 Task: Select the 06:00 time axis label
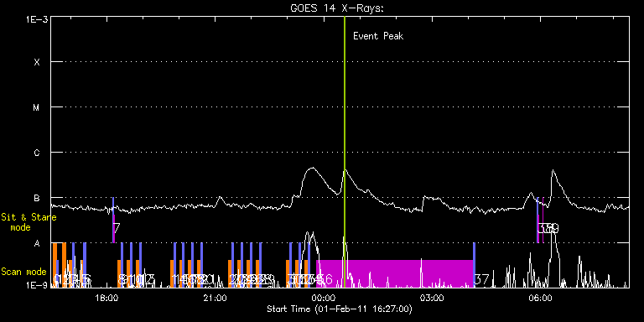pos(541,298)
